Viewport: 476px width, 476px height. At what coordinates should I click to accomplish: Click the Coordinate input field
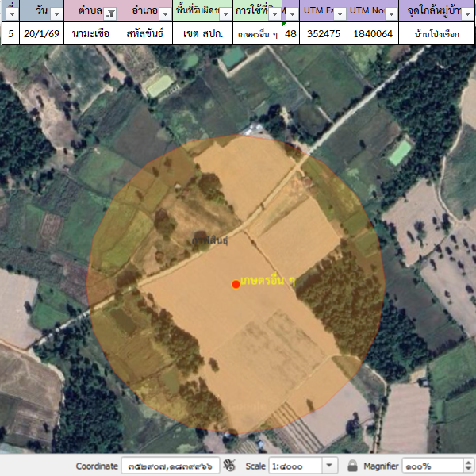(x=170, y=466)
